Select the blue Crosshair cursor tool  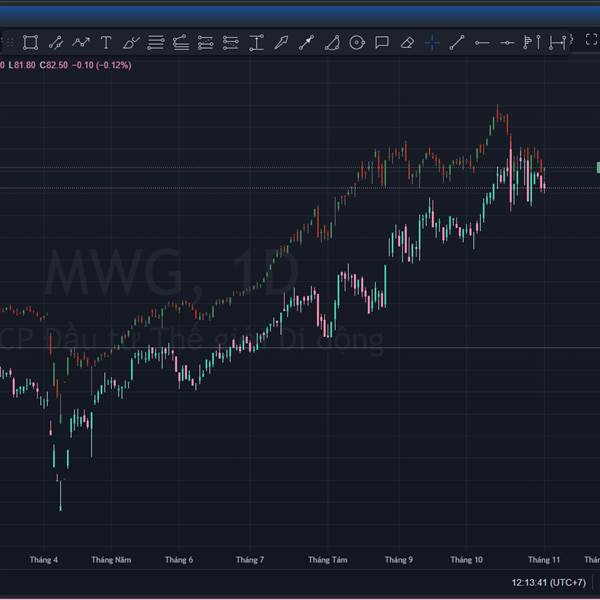(x=432, y=42)
